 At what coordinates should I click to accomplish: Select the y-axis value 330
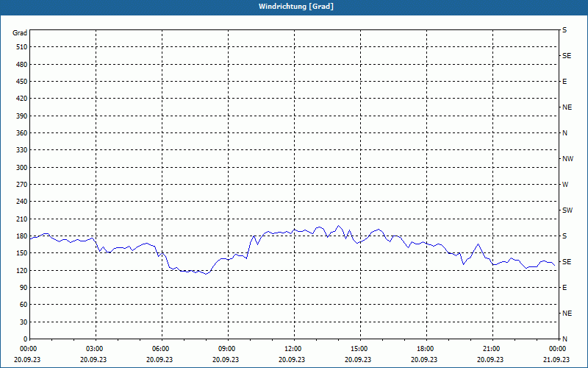click(x=22, y=150)
